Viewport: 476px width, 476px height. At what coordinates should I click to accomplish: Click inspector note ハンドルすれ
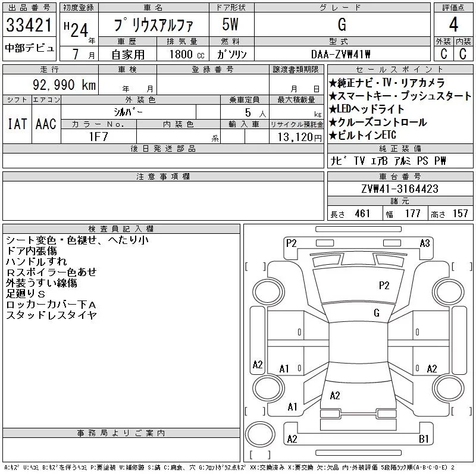36,261
